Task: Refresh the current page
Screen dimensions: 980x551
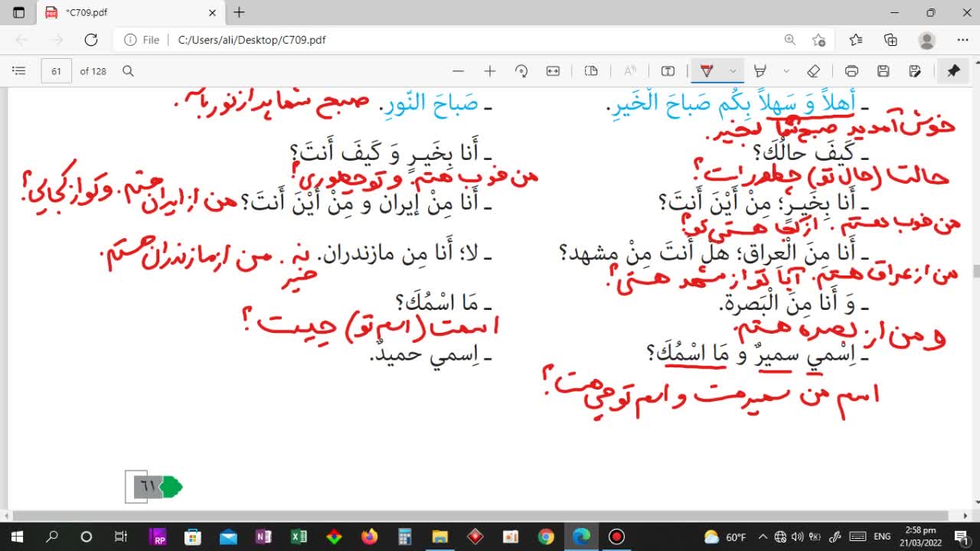Action: 91,40
